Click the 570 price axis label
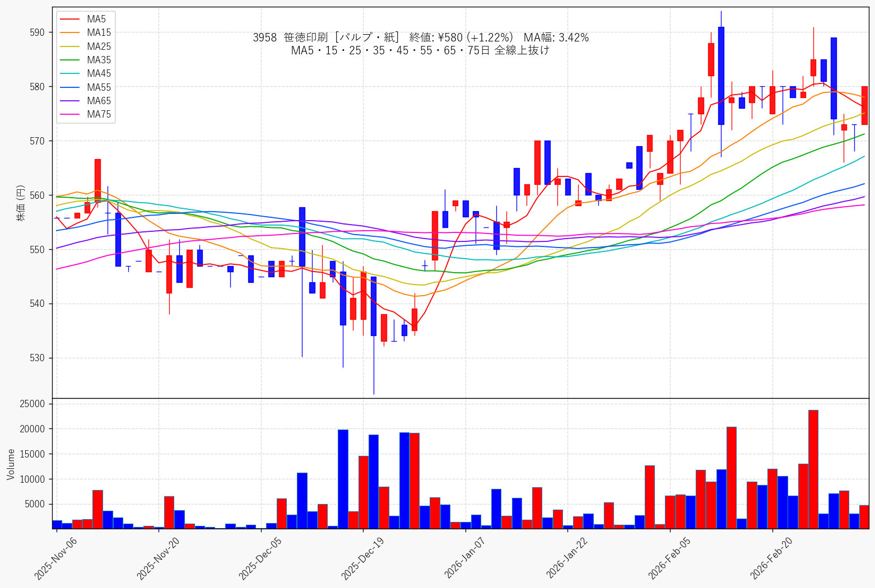Screen dimensions: 875x588 point(37,141)
